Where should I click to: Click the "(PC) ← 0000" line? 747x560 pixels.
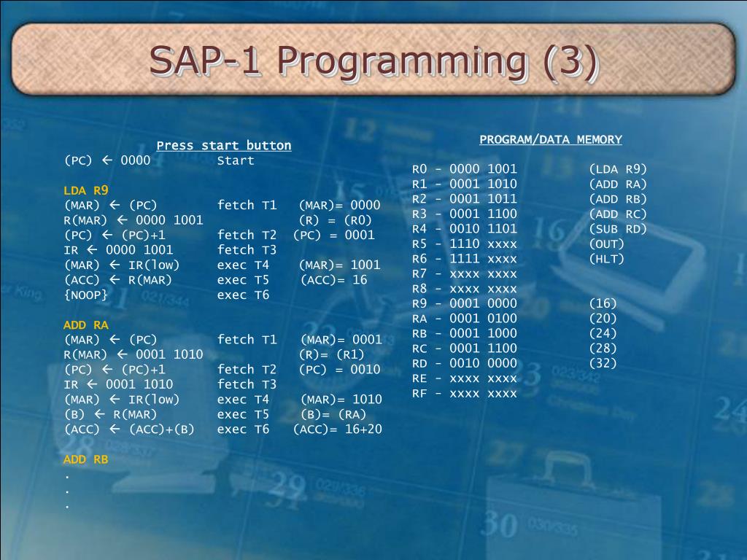[107, 160]
